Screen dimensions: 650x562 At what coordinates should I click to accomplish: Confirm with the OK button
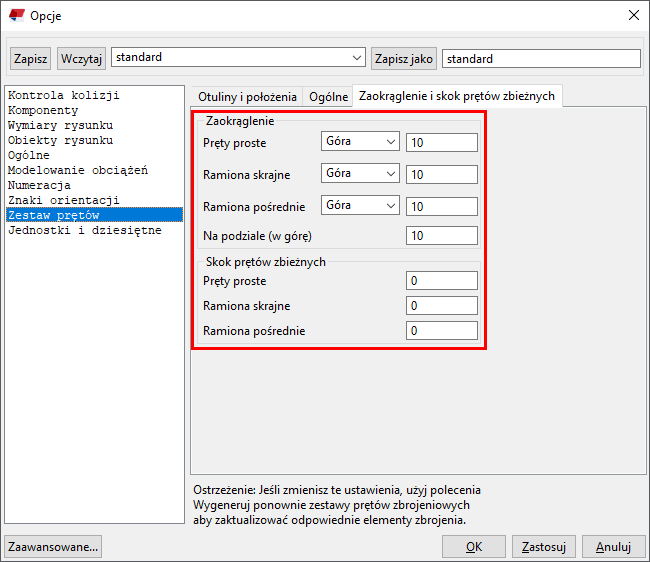474,547
